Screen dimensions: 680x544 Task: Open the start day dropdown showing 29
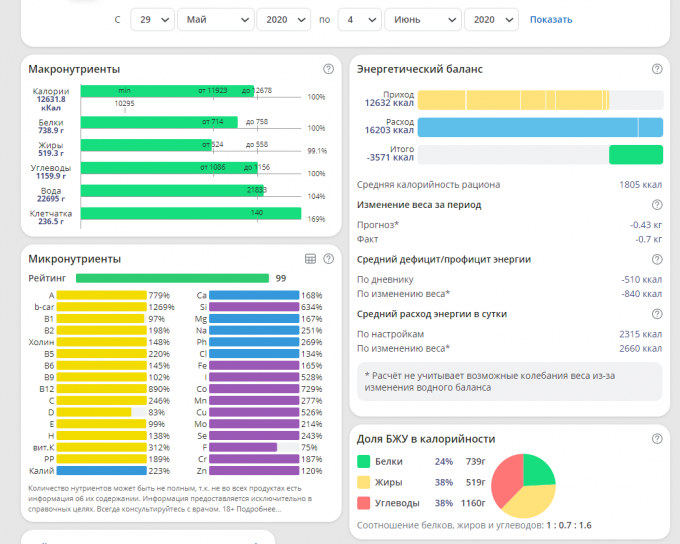150,19
